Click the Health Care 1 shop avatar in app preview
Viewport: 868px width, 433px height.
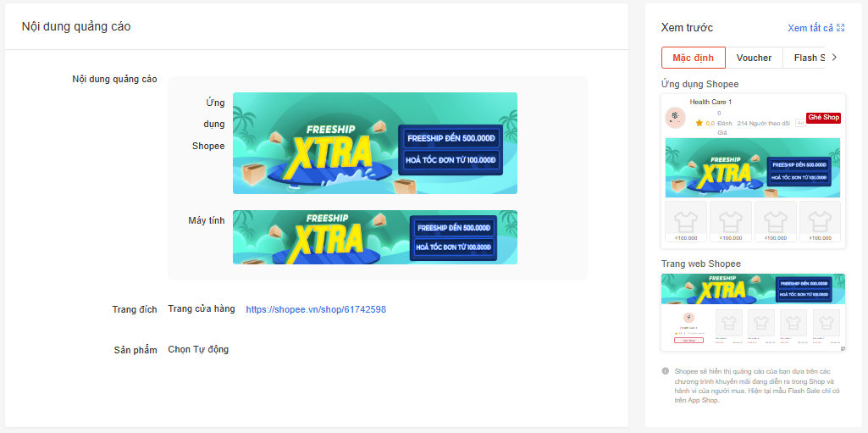[675, 118]
